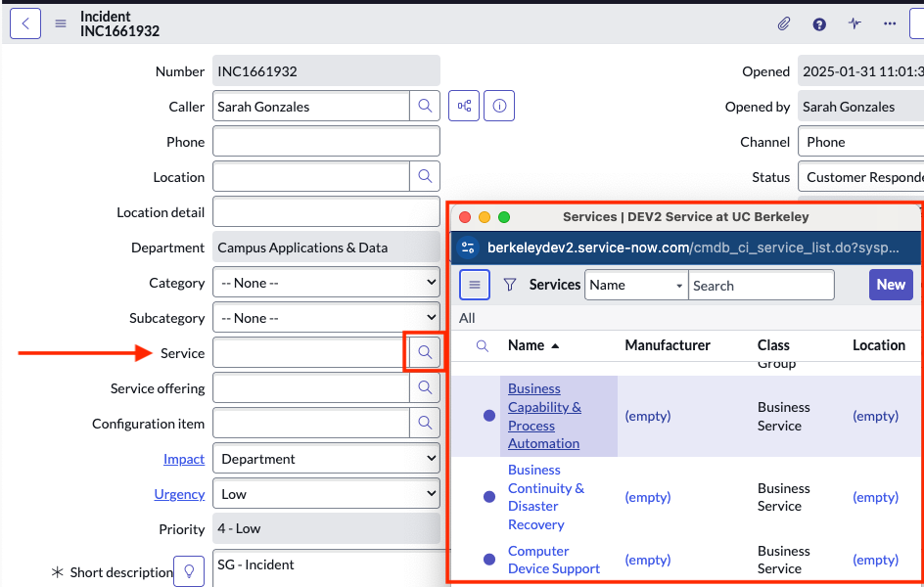
Task: Click the Number field INC1661932
Action: click(327, 71)
